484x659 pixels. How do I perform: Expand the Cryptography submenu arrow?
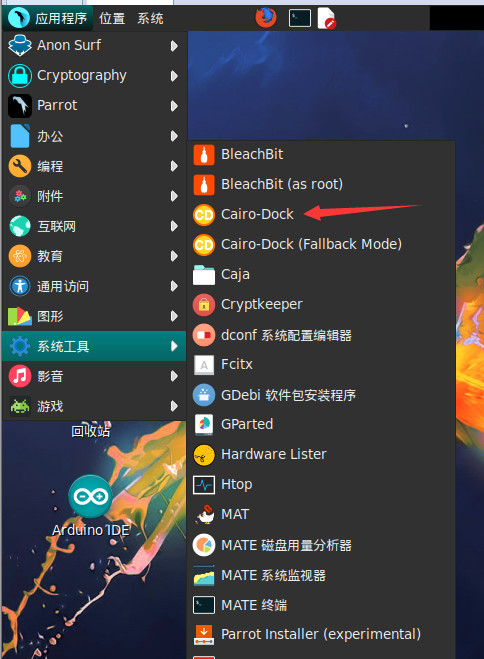tap(174, 76)
